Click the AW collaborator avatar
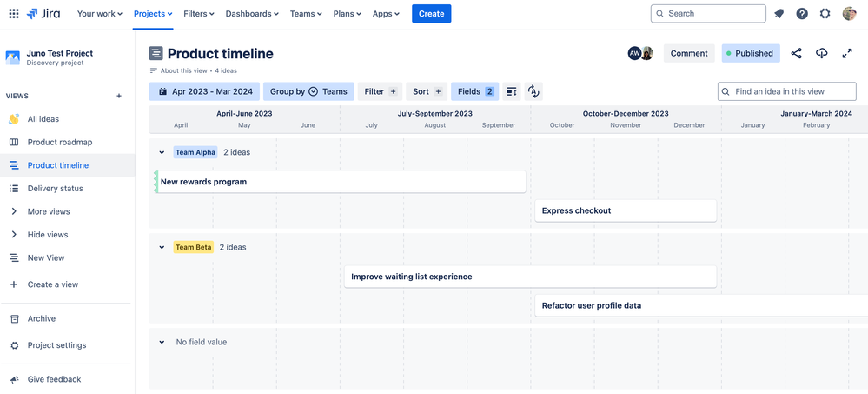Image resolution: width=868 pixels, height=394 pixels. click(634, 53)
